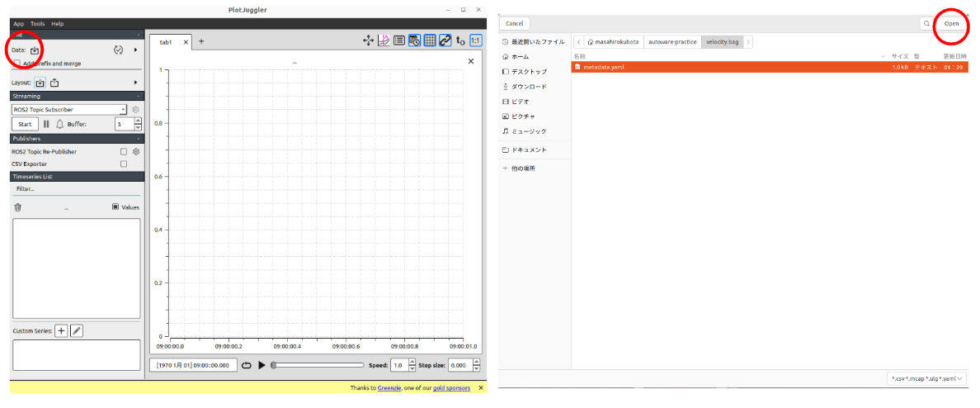980x408 pixels.
Task: Toggle the plot grid icon
Action: 430,40
